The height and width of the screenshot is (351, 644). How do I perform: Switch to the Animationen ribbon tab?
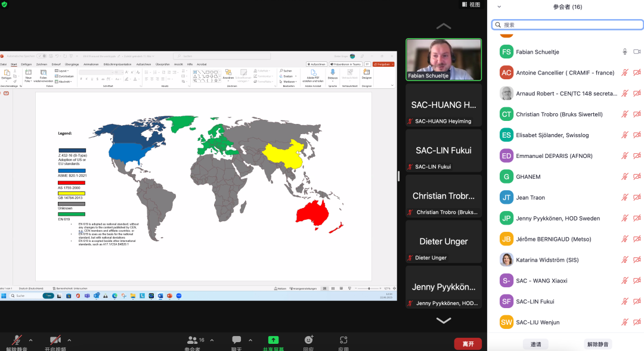point(91,64)
